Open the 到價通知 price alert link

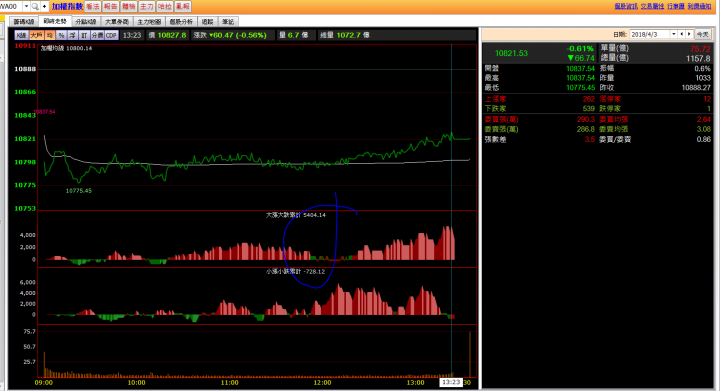tap(699, 6)
